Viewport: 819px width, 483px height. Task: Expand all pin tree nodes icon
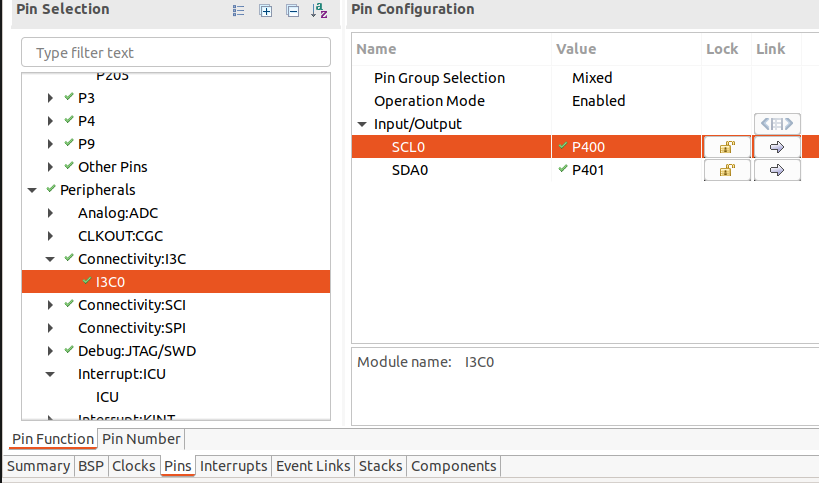click(x=266, y=11)
